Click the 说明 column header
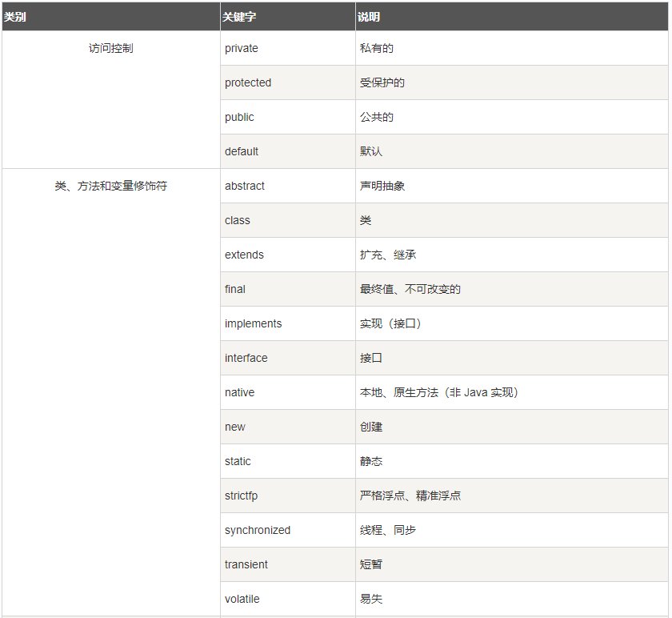Screen dimensions: 672x618 (x=512, y=16)
